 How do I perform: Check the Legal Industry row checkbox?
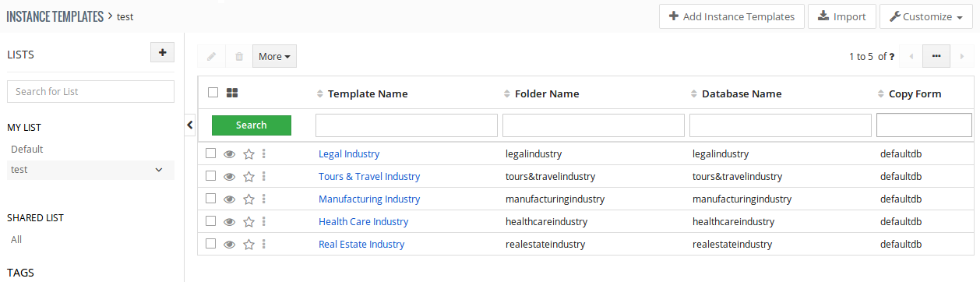tap(211, 153)
